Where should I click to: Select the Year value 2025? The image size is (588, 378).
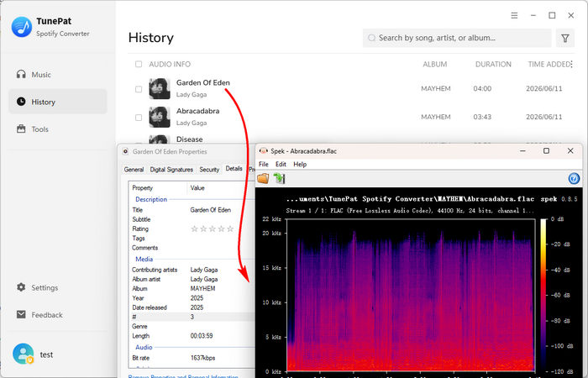197,298
